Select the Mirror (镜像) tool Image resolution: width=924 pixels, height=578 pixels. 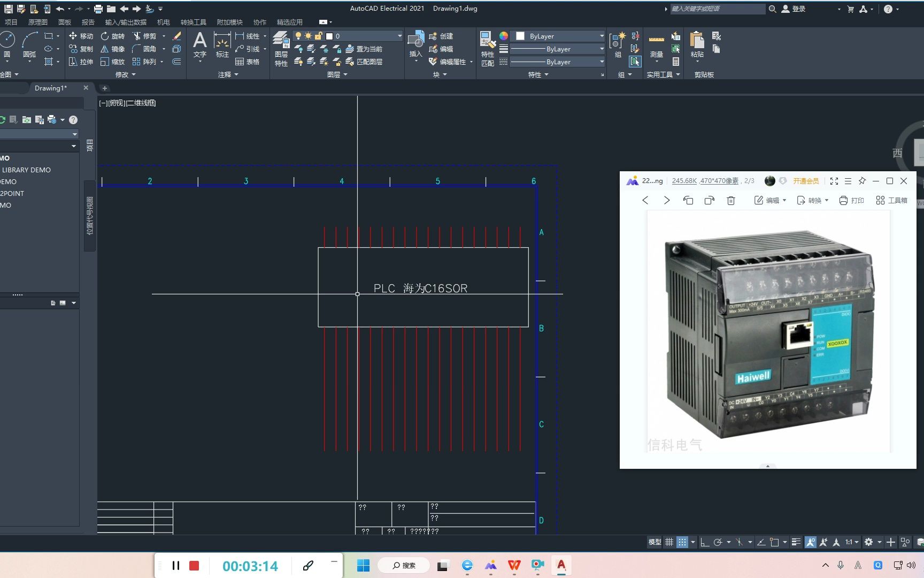click(x=113, y=49)
